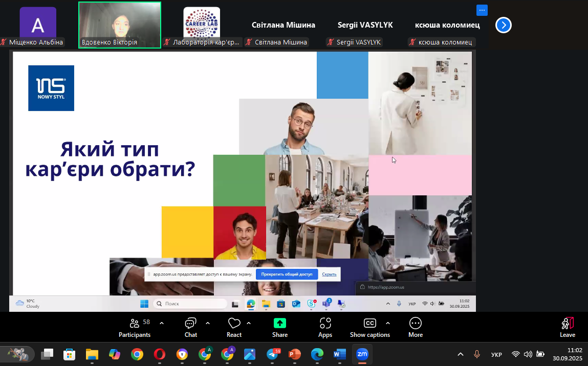The height and width of the screenshot is (366, 588).
Task: Select Вдовенко Вікторія video thumbnail
Action: pyautogui.click(x=120, y=25)
